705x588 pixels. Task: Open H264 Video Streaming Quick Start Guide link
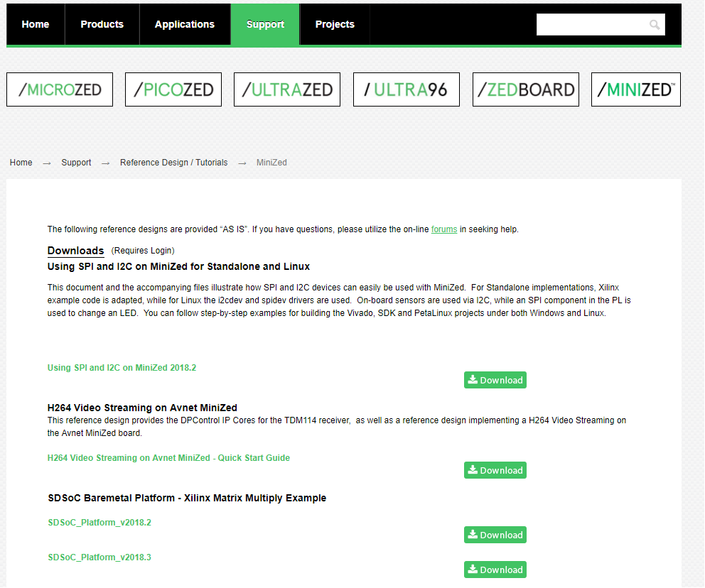click(168, 458)
